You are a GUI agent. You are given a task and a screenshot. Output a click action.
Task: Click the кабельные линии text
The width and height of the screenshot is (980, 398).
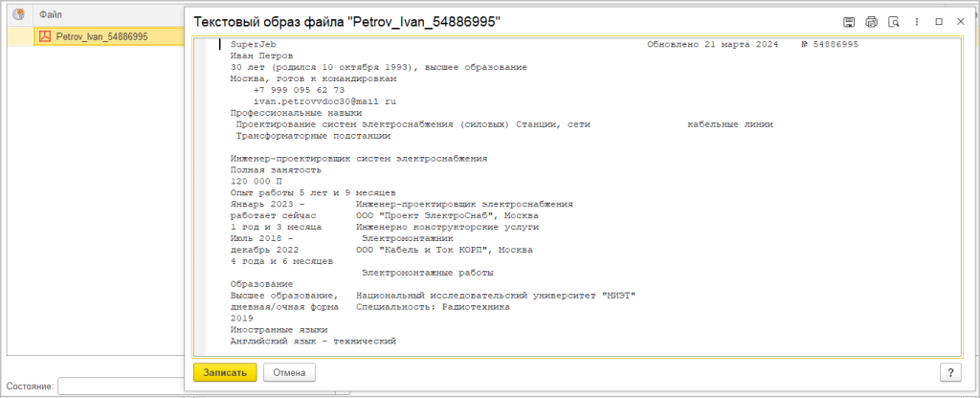730,123
